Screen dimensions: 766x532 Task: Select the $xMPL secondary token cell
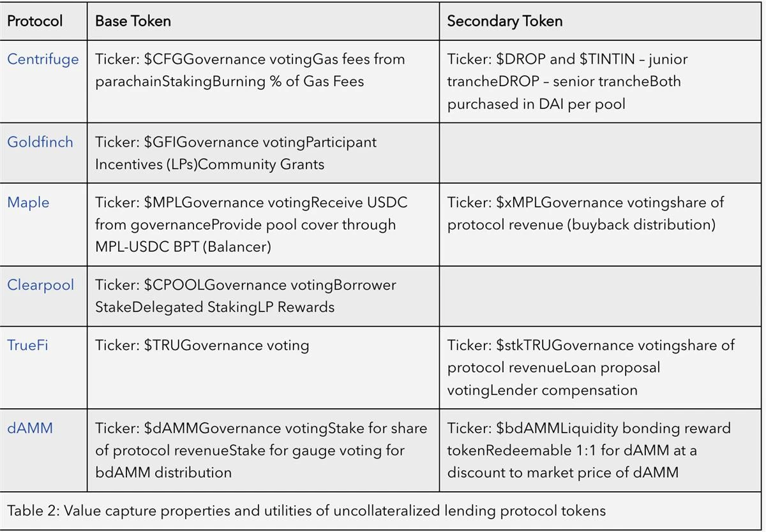(x=585, y=214)
